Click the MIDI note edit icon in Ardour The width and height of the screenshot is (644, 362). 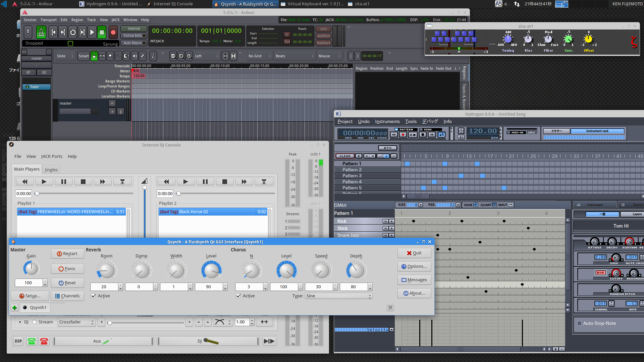coord(153,56)
